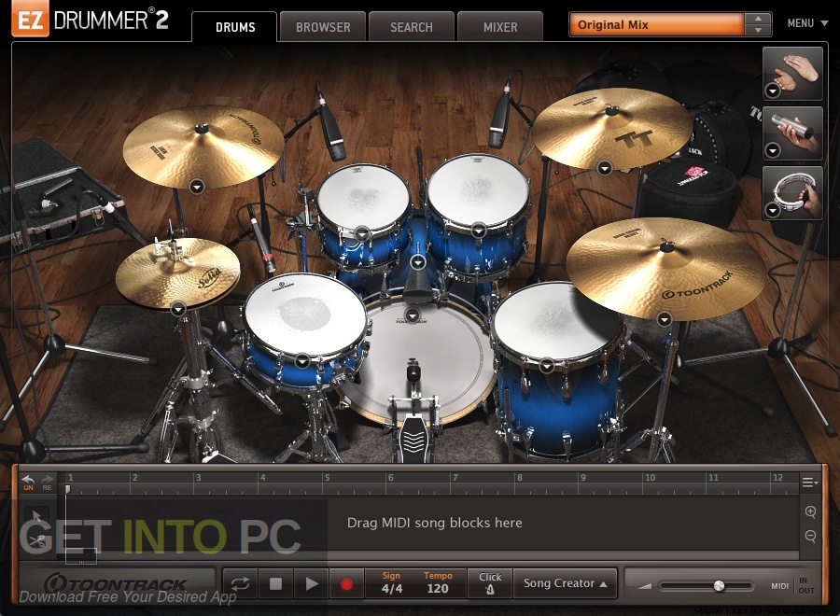This screenshot has width=840, height=616.
Task: Open snare drum dropdown arrow
Action: tap(302, 361)
